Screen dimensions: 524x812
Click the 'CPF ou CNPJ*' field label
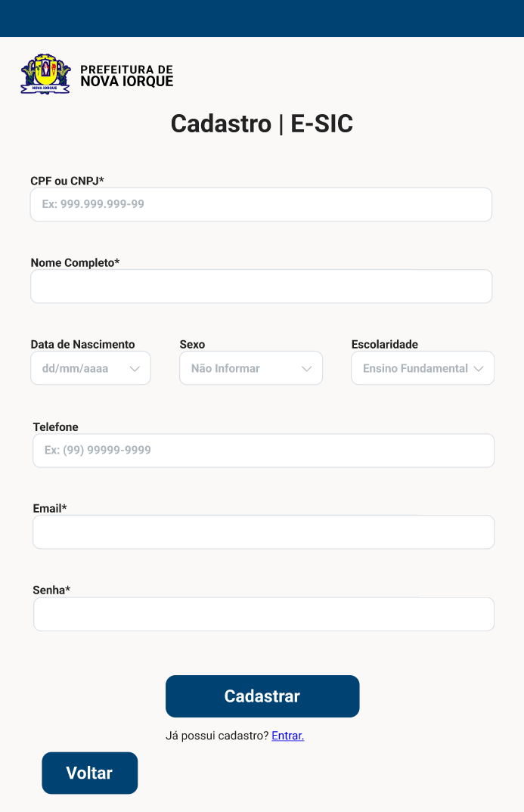(67, 181)
